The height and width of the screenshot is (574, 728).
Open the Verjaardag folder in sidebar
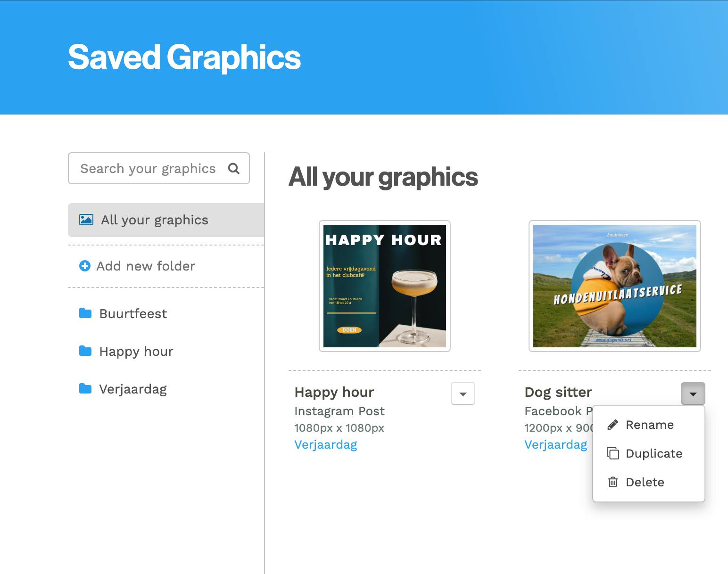(166, 389)
